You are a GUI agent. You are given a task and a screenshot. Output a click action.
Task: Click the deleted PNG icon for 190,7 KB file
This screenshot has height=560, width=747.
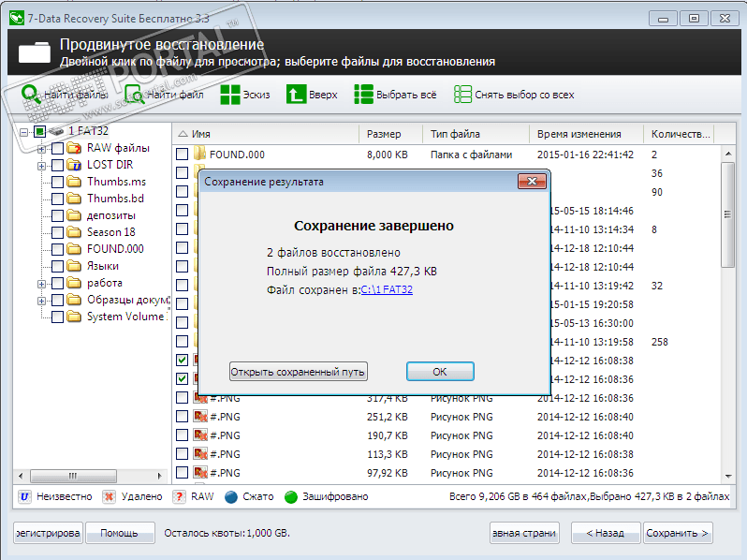(x=200, y=435)
